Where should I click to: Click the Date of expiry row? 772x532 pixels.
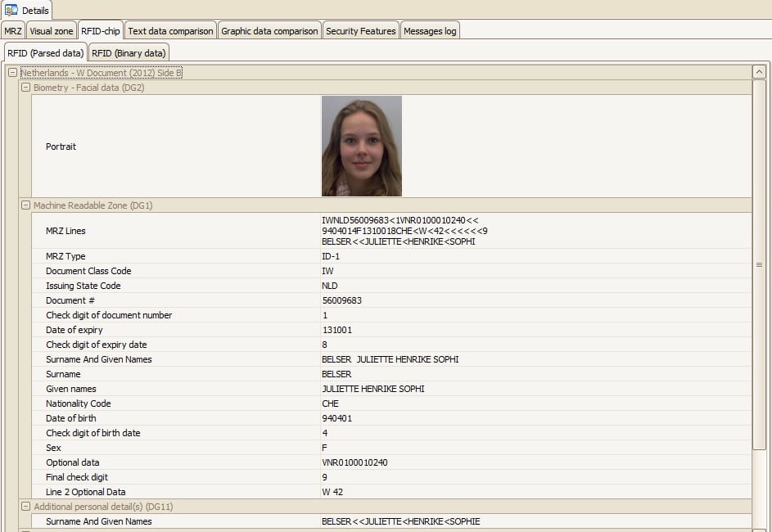(74, 330)
